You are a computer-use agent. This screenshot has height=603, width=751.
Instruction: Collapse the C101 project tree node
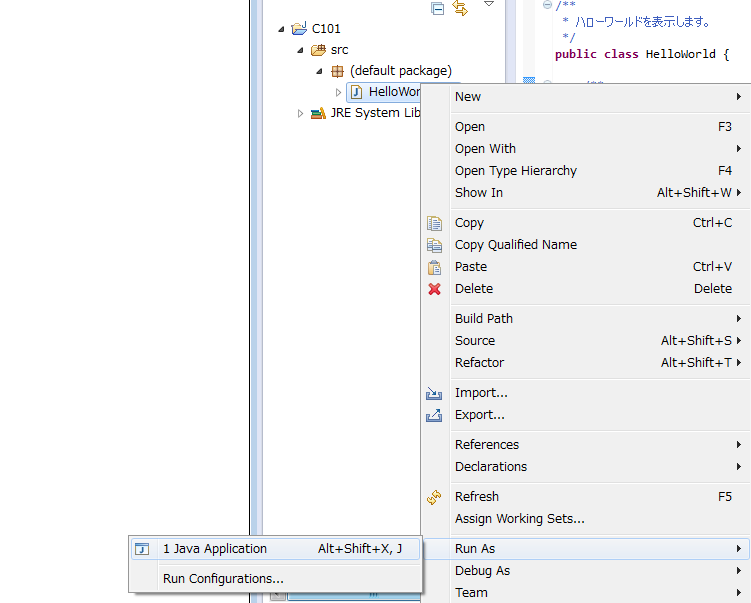tap(282, 29)
